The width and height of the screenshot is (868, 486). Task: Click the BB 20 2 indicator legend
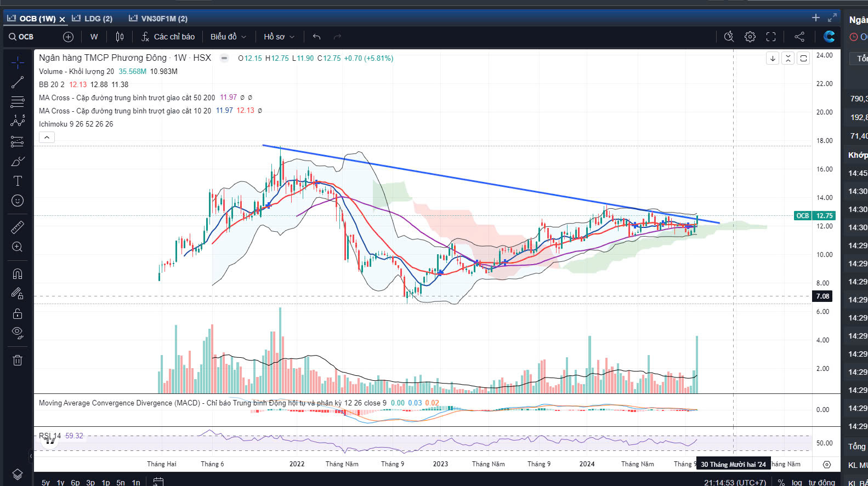(x=52, y=84)
